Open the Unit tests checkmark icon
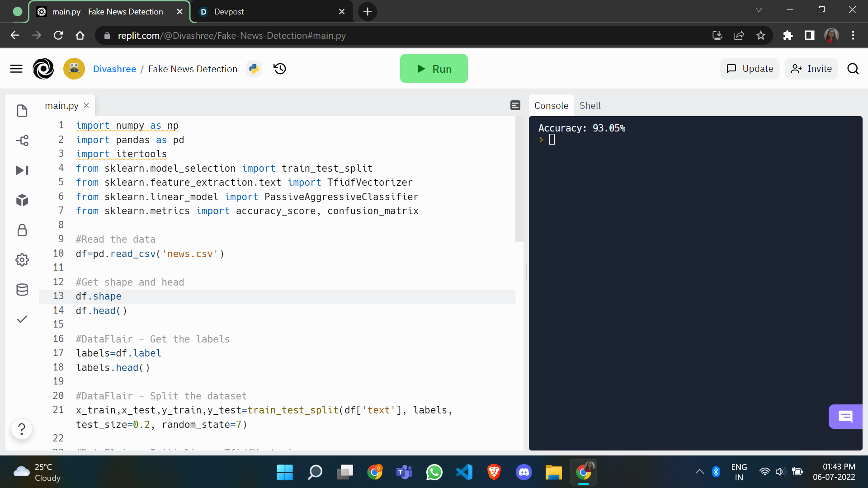The height and width of the screenshot is (488, 868). coord(22,319)
